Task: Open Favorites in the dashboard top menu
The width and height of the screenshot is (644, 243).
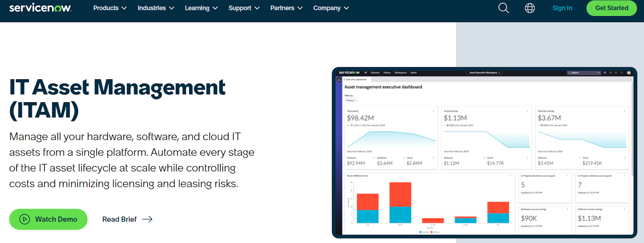Action: point(375,73)
